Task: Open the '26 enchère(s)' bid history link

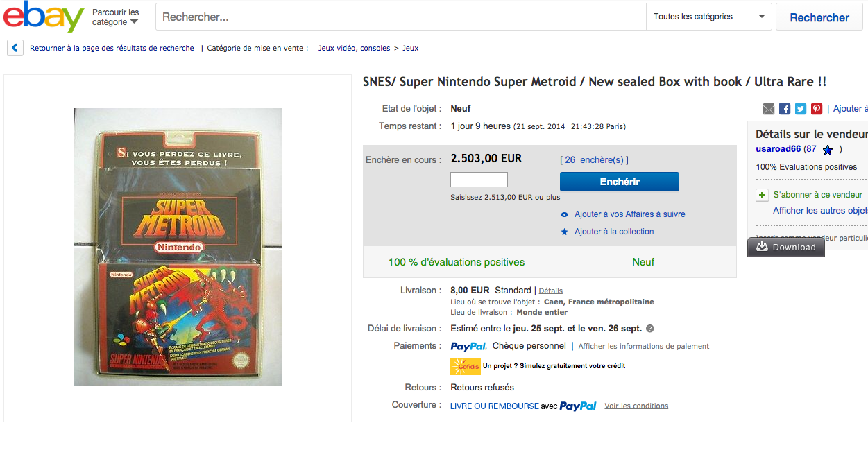Action: pyautogui.click(x=594, y=160)
